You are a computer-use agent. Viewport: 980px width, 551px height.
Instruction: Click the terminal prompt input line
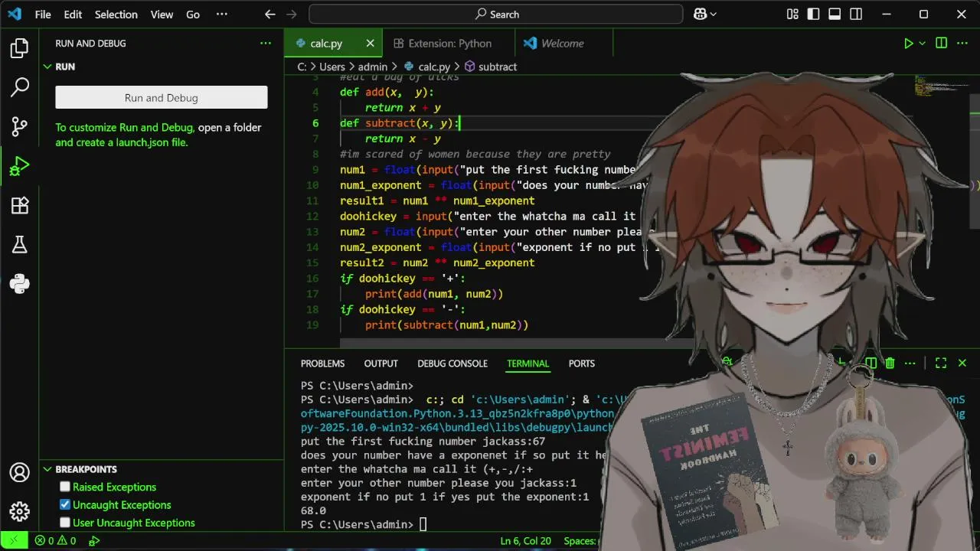pos(422,525)
